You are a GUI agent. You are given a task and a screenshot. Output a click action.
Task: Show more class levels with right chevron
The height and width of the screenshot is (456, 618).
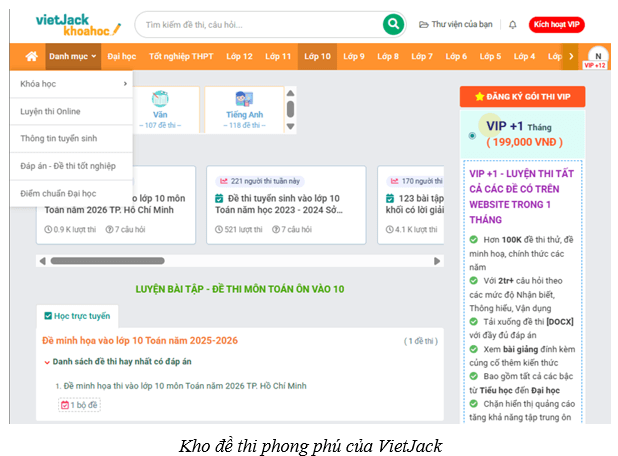(x=571, y=56)
